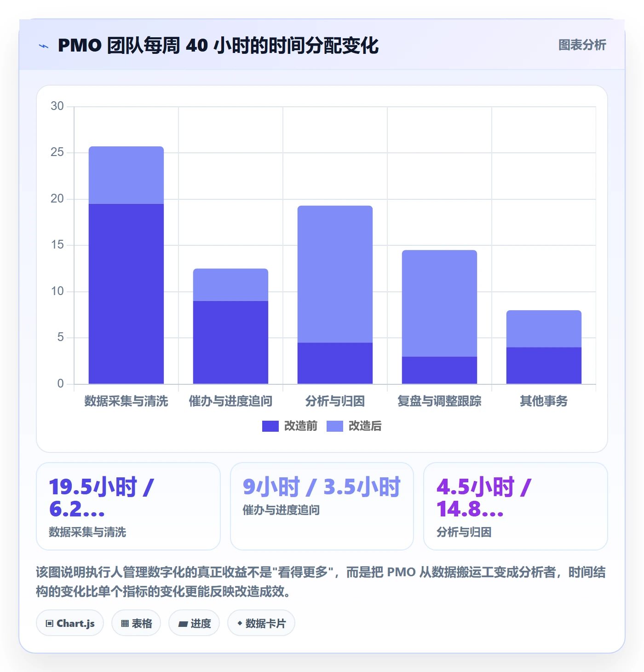Click the 改造后 legend label
Screen dimensions: 644x672
365,426
